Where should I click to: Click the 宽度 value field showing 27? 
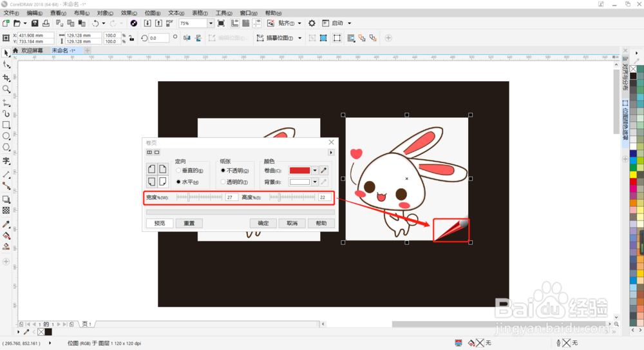pyautogui.click(x=232, y=197)
